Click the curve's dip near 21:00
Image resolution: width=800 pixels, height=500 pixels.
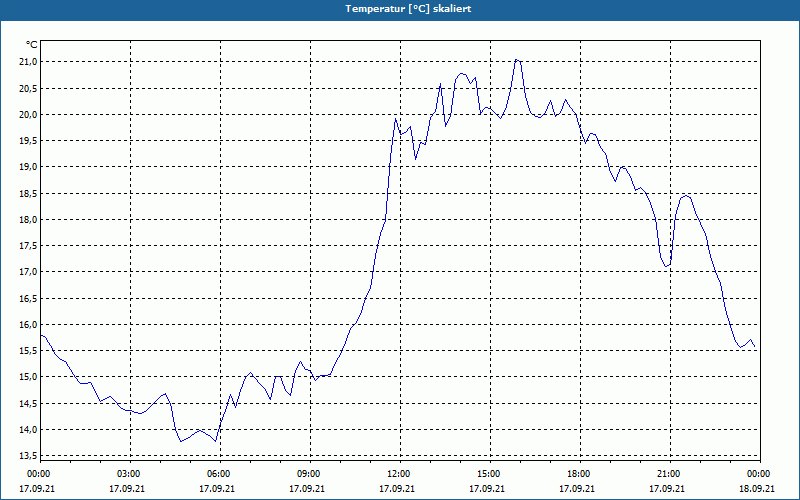coord(666,266)
